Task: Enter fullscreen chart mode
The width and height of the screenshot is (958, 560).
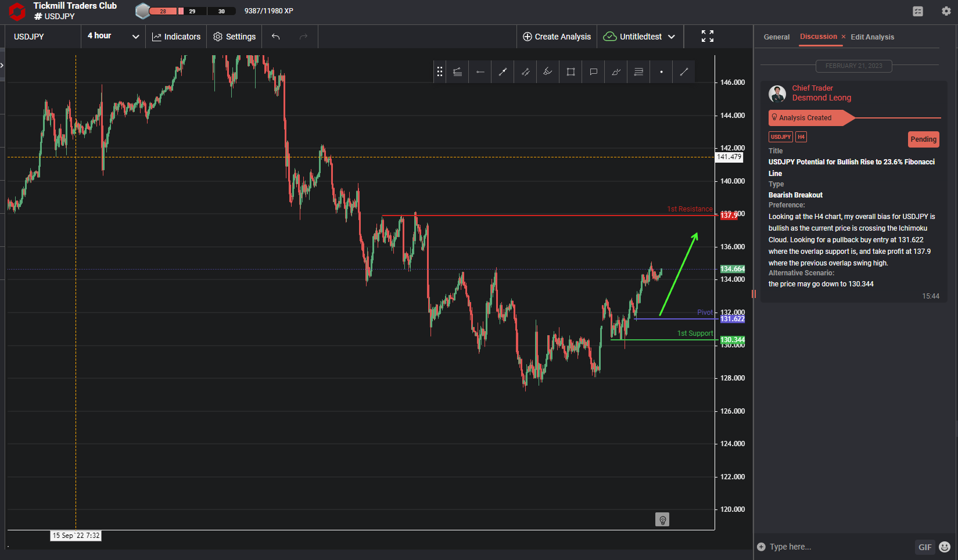Action: pyautogui.click(x=707, y=36)
